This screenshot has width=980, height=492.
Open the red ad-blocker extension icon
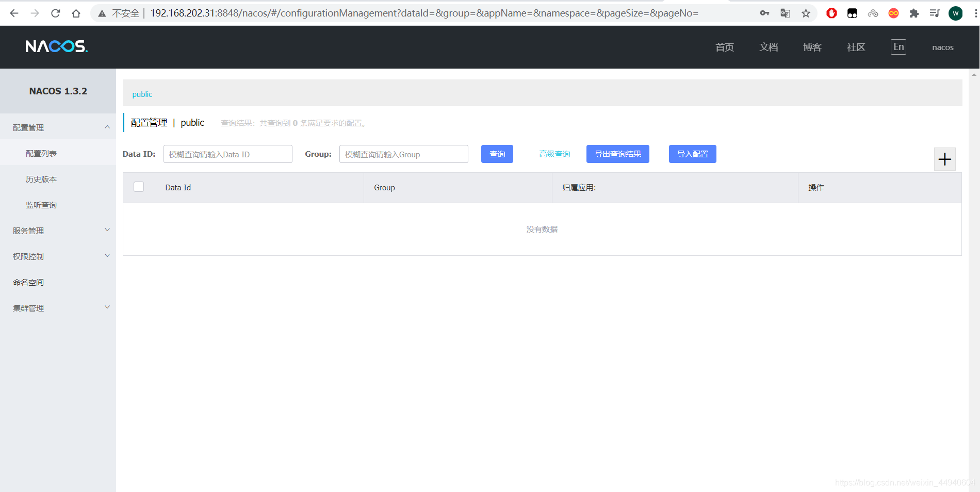831,13
